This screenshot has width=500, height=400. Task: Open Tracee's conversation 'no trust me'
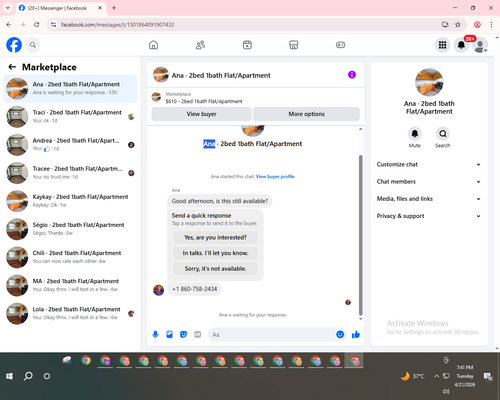pos(70,173)
